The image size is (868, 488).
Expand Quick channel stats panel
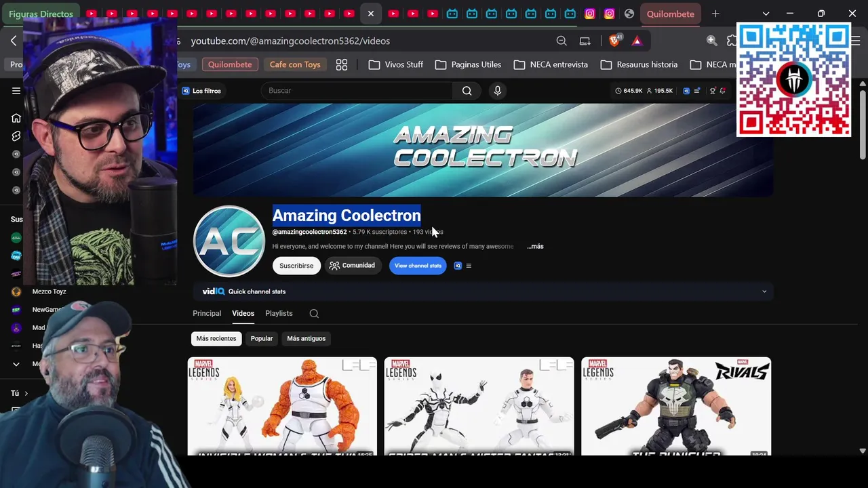click(x=764, y=291)
